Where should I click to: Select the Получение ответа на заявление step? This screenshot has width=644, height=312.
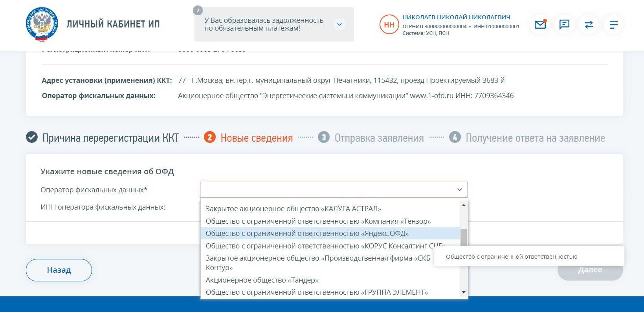535,138
